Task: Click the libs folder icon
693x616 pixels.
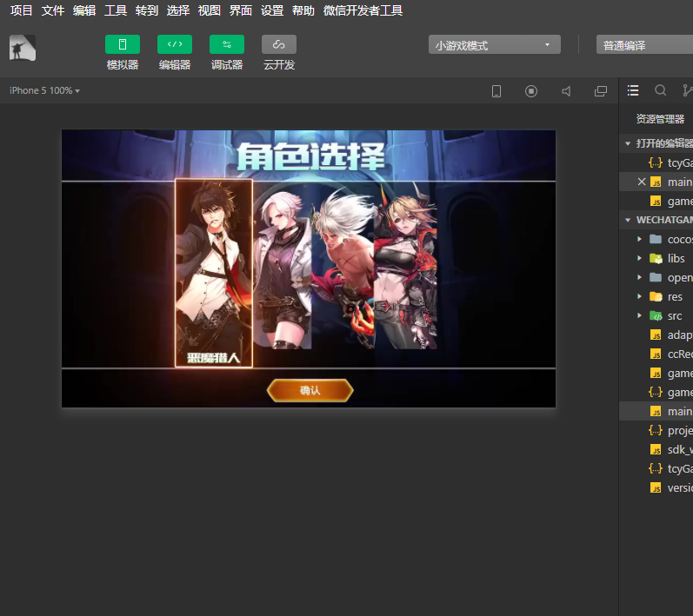Action: [x=656, y=258]
